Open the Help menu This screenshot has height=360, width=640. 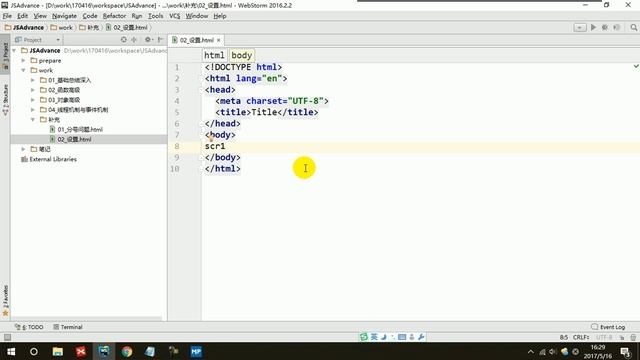point(220,16)
